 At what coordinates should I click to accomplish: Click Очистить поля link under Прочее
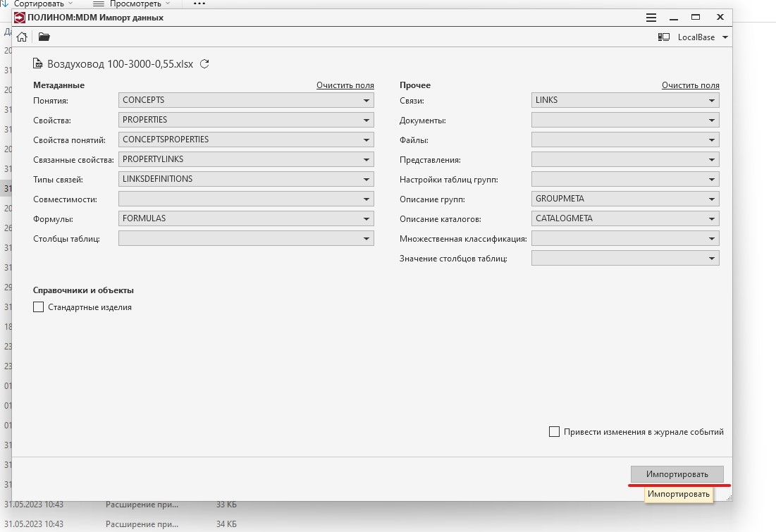coord(691,85)
